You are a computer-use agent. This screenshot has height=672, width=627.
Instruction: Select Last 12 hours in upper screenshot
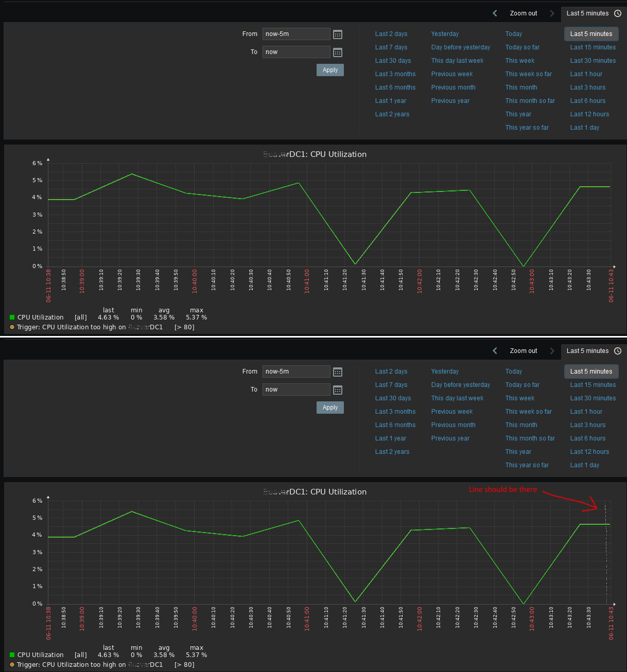pyautogui.click(x=589, y=114)
